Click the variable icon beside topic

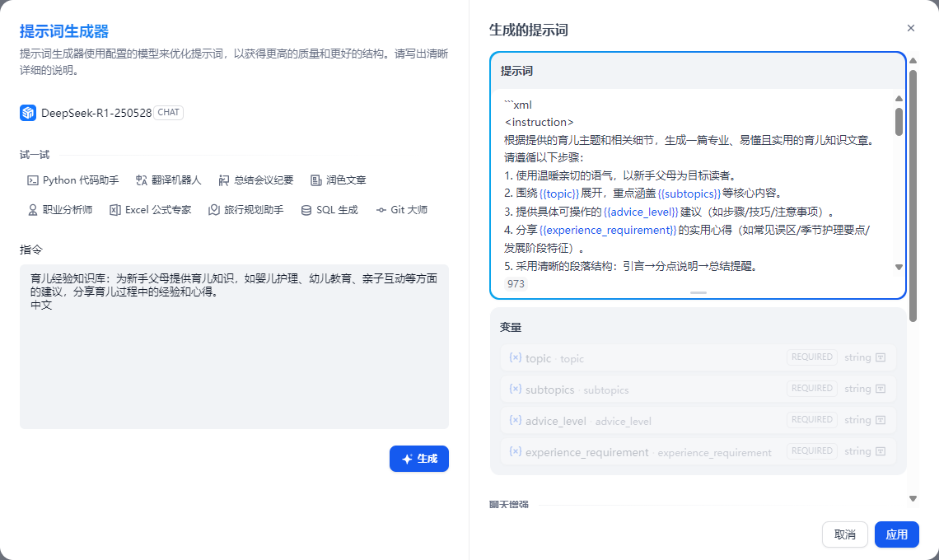click(x=515, y=357)
